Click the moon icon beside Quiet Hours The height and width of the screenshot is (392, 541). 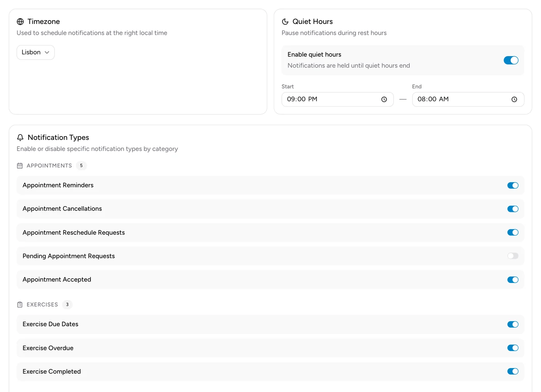[285, 22]
